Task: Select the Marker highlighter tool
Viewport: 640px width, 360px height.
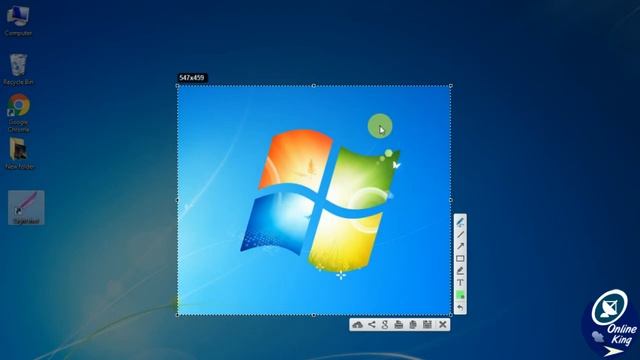Action: click(460, 270)
